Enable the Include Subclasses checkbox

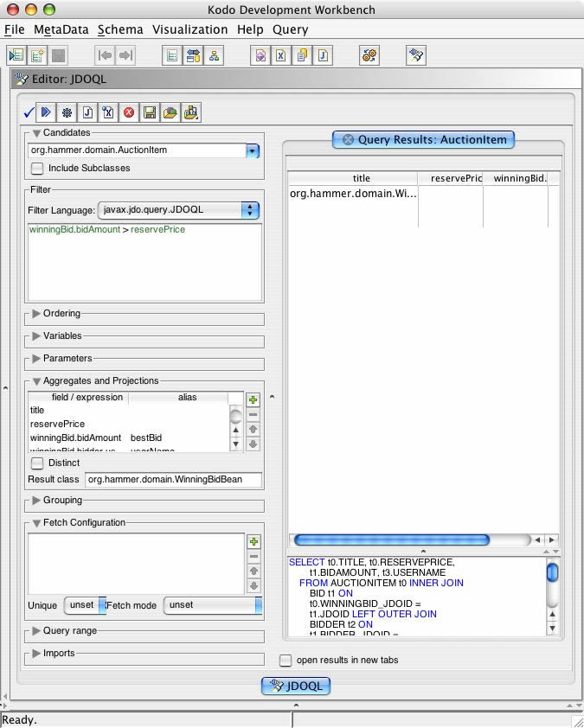tap(37, 168)
